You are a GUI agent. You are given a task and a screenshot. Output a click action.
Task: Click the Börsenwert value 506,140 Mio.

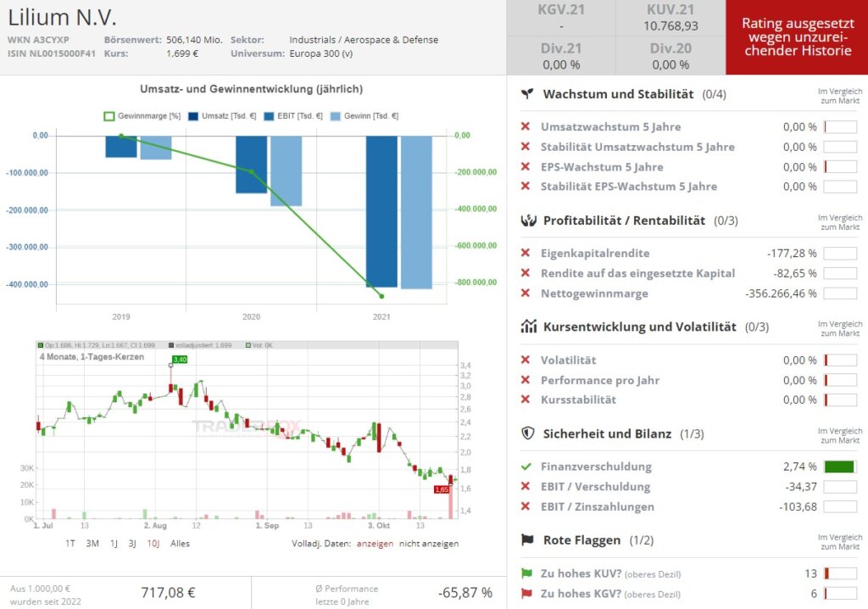coord(194,40)
